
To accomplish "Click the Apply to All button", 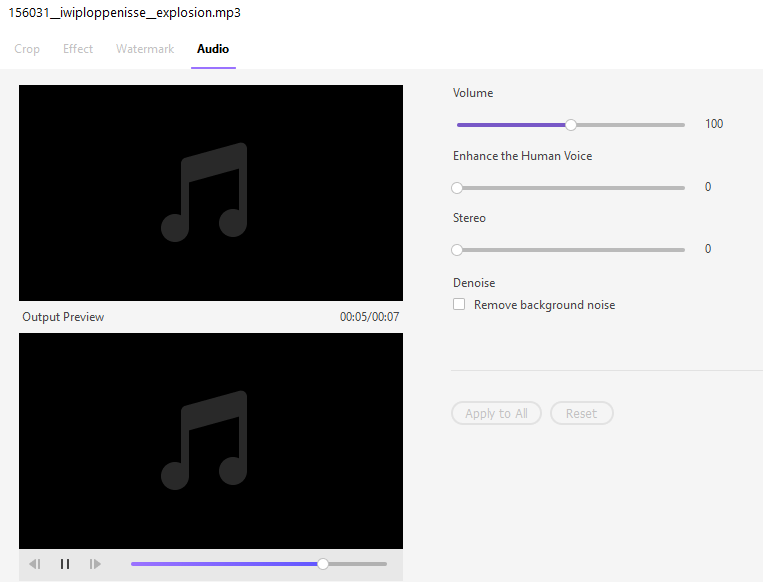I will [496, 413].
